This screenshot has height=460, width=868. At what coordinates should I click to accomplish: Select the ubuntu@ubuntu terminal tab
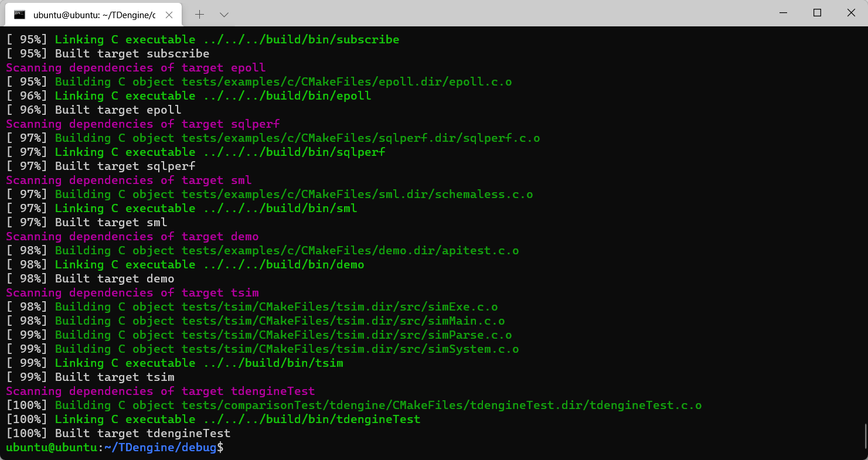coord(93,15)
